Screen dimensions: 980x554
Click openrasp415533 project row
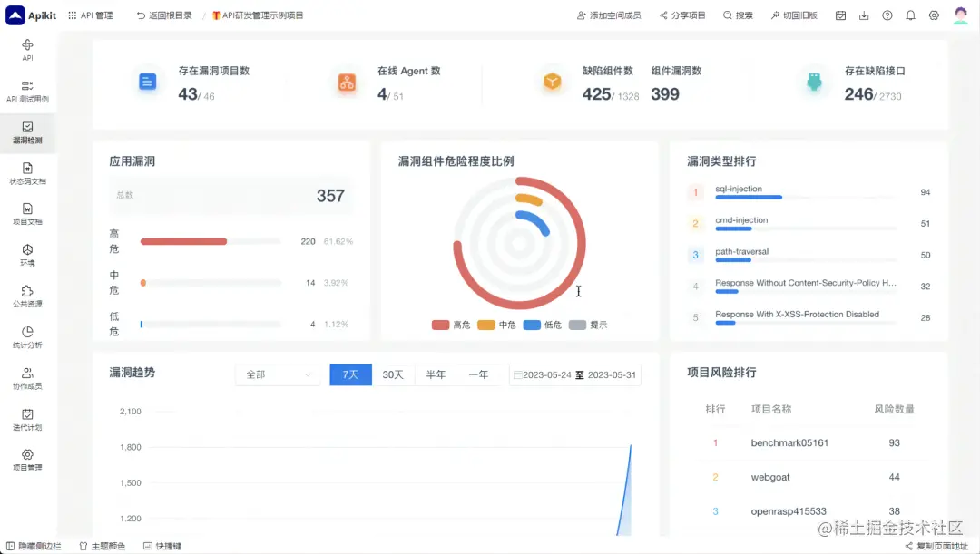pyautogui.click(x=809, y=510)
